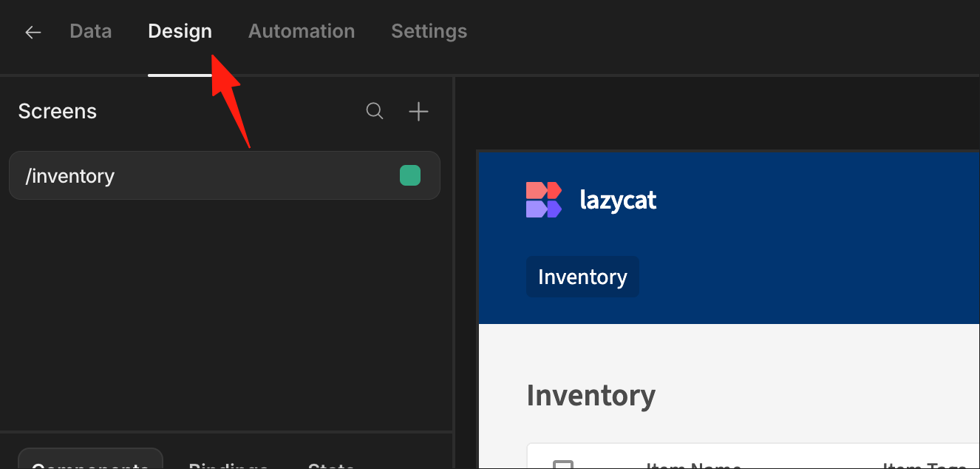Click the Inventory navigation link in header

tap(582, 277)
